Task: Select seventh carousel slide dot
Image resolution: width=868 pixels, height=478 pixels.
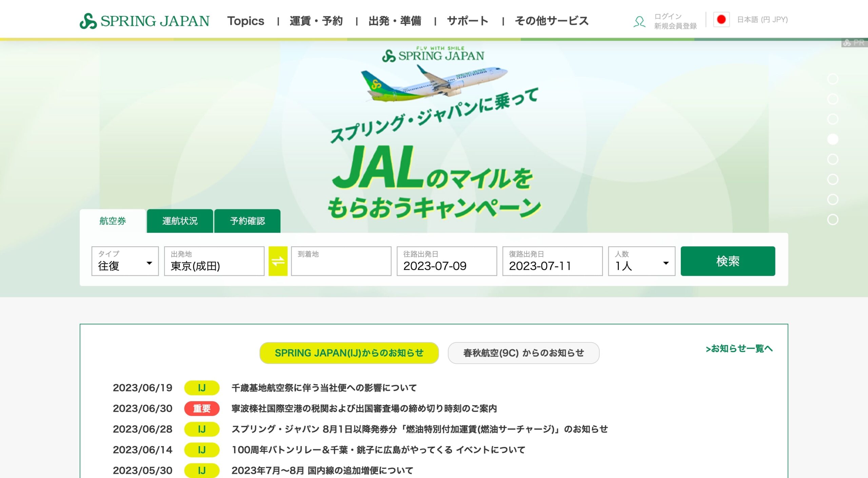Action: pyautogui.click(x=833, y=199)
